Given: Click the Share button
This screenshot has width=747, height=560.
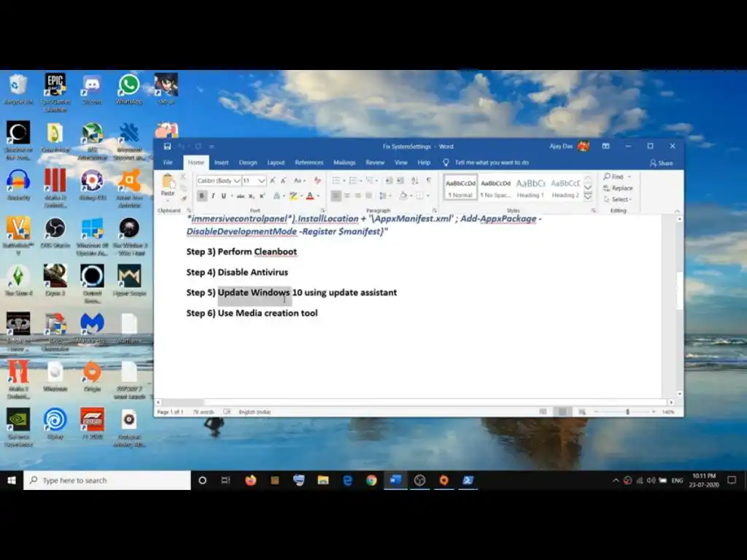Looking at the screenshot, I should 661,163.
